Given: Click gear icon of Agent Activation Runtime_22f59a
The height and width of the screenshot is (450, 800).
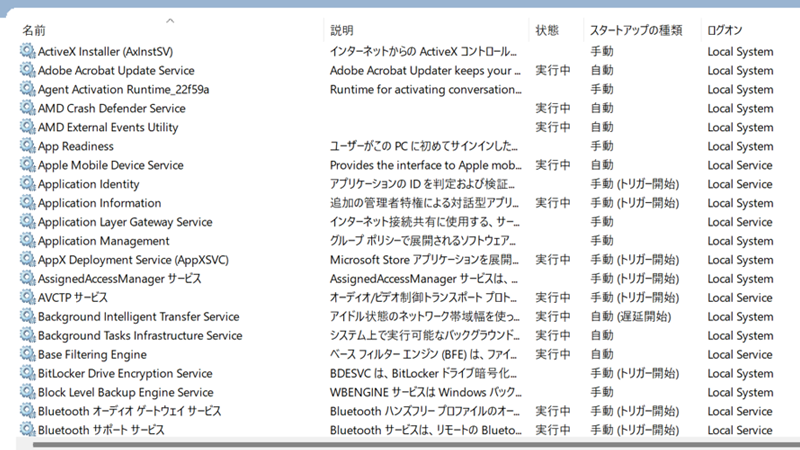Looking at the screenshot, I should pyautogui.click(x=27, y=89).
